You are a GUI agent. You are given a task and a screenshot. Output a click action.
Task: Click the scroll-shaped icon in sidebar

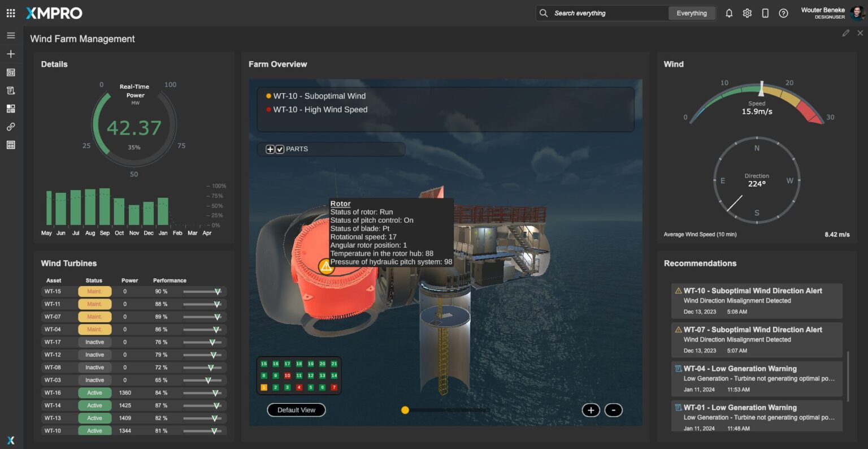tap(11, 90)
